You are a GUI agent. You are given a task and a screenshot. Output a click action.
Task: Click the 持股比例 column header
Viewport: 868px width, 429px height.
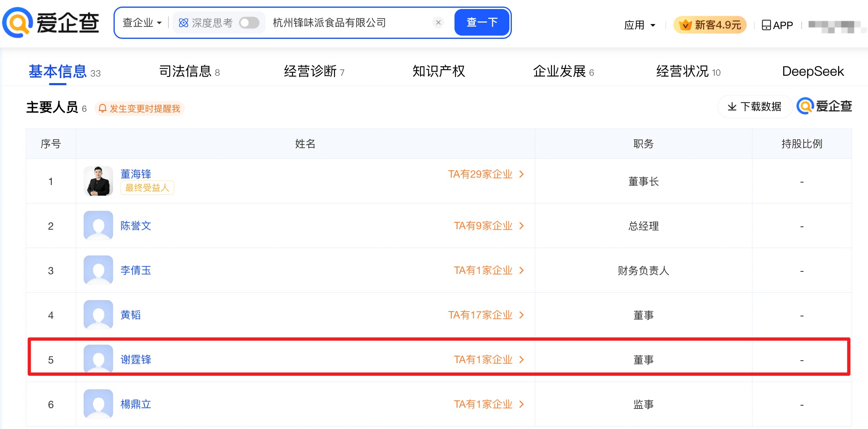point(802,144)
